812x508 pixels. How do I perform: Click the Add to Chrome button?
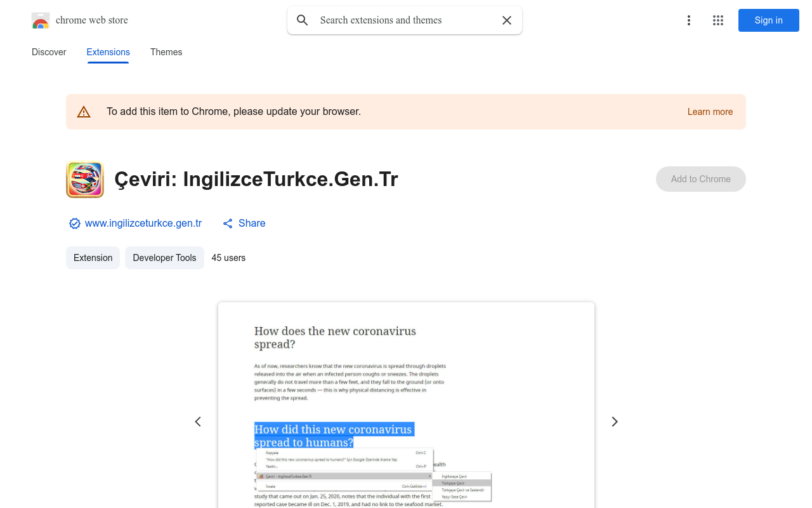pos(701,179)
